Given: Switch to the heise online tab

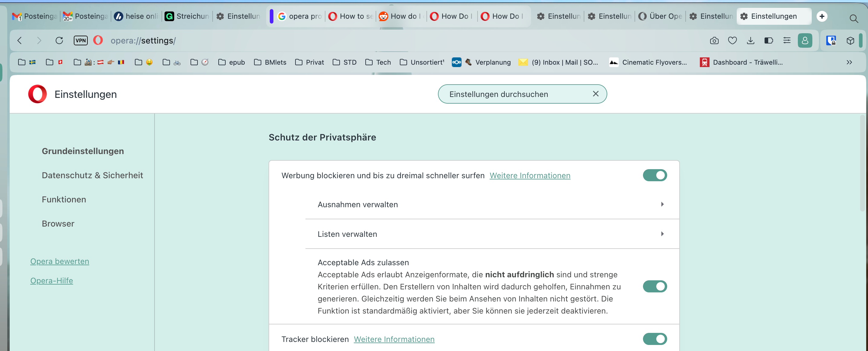Looking at the screenshot, I should (136, 16).
